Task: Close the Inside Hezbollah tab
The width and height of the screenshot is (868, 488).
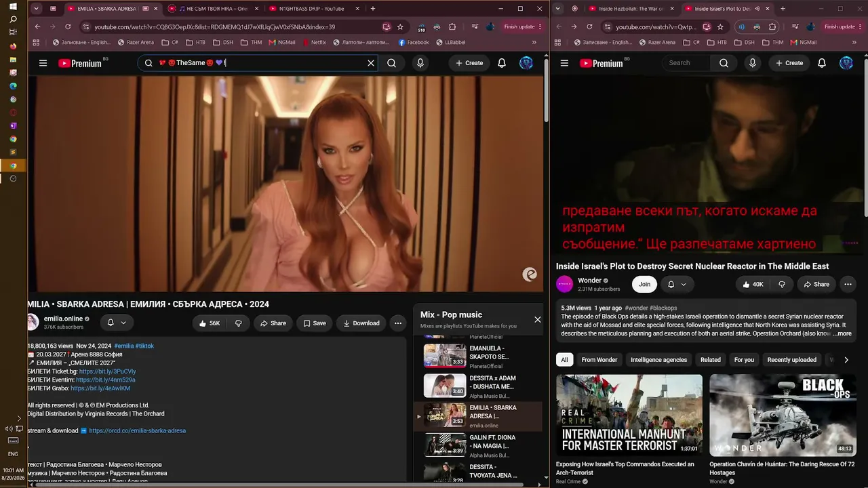Action: [x=671, y=9]
